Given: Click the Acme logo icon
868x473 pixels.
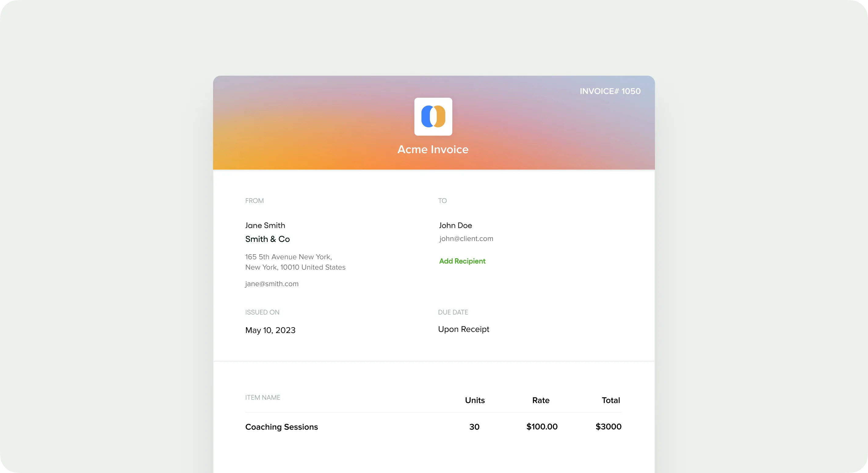Looking at the screenshot, I should [433, 117].
